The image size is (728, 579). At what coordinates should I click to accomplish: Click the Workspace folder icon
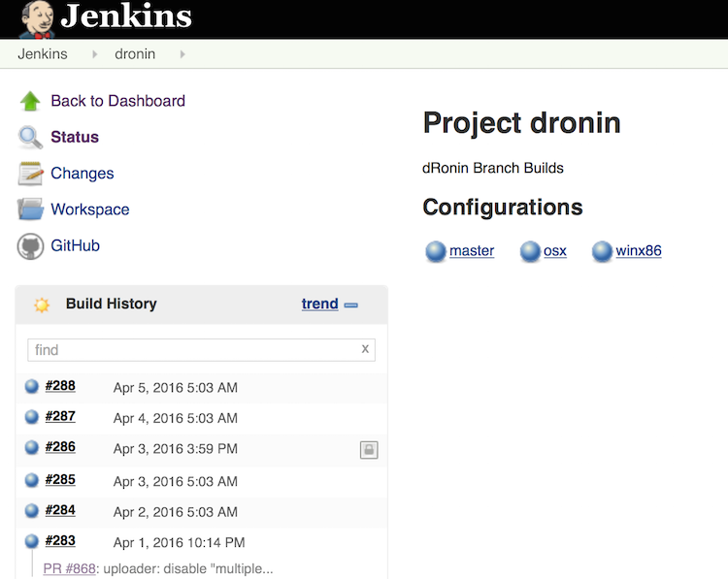point(30,209)
